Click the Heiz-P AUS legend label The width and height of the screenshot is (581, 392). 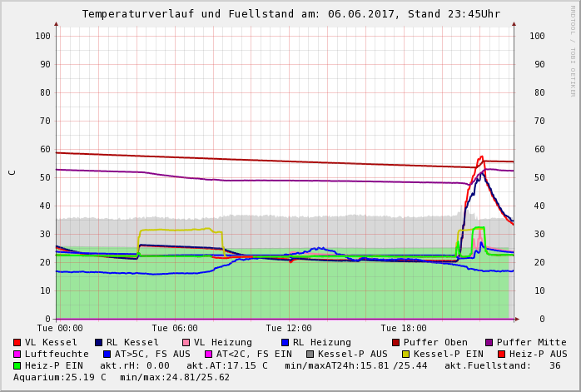point(538,355)
